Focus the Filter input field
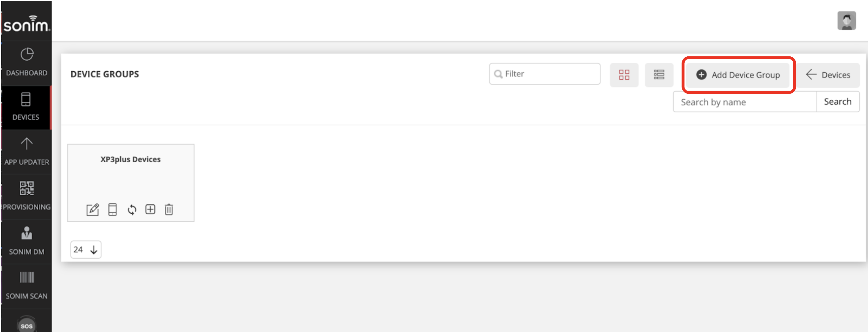 545,74
